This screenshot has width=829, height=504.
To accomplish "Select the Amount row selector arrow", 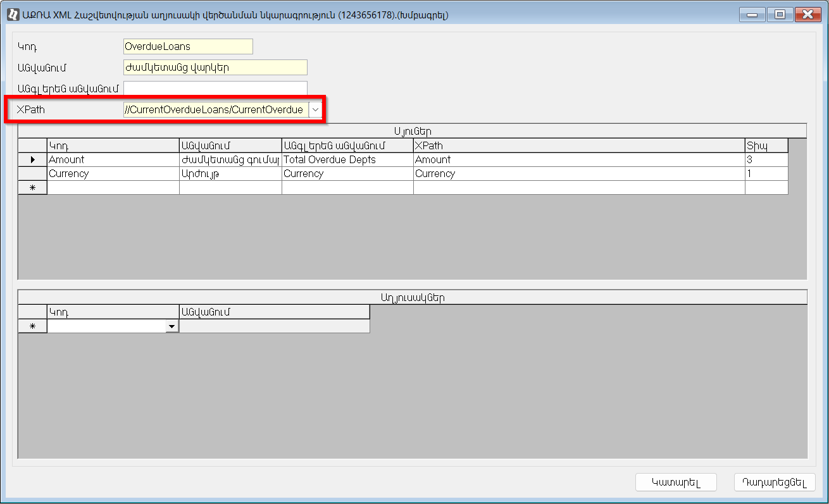I will (32, 160).
